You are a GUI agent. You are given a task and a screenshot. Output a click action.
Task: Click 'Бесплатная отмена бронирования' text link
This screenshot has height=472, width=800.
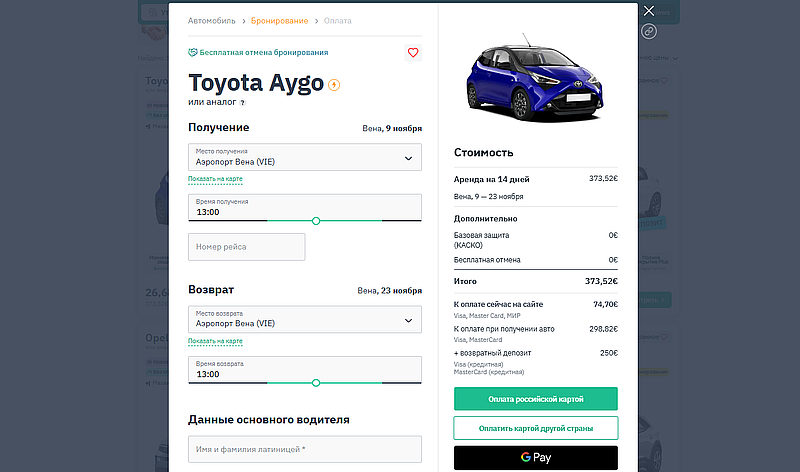pyautogui.click(x=264, y=53)
